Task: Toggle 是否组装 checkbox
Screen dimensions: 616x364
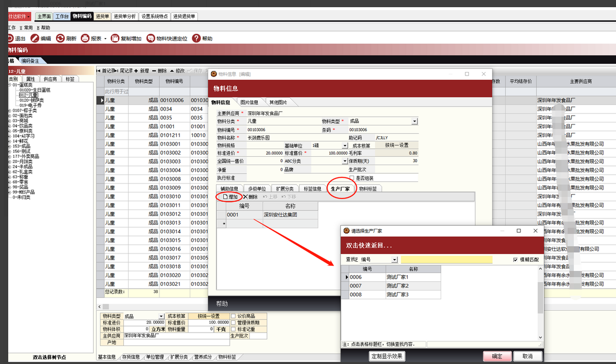Action: pyautogui.click(x=352, y=178)
